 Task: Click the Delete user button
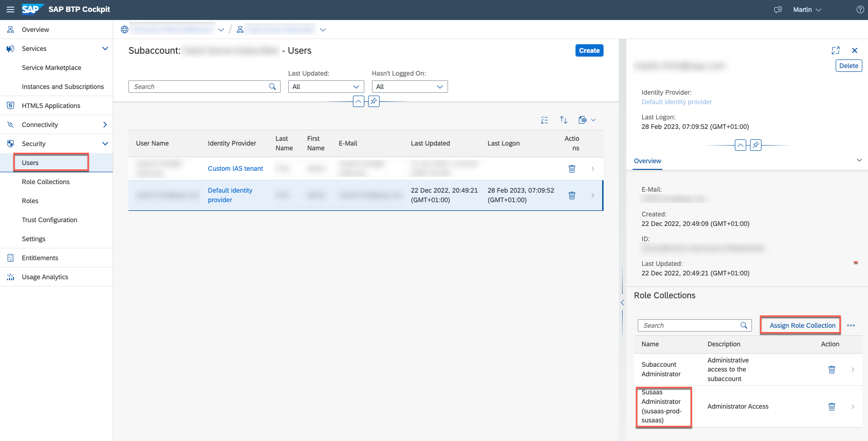[x=849, y=66]
